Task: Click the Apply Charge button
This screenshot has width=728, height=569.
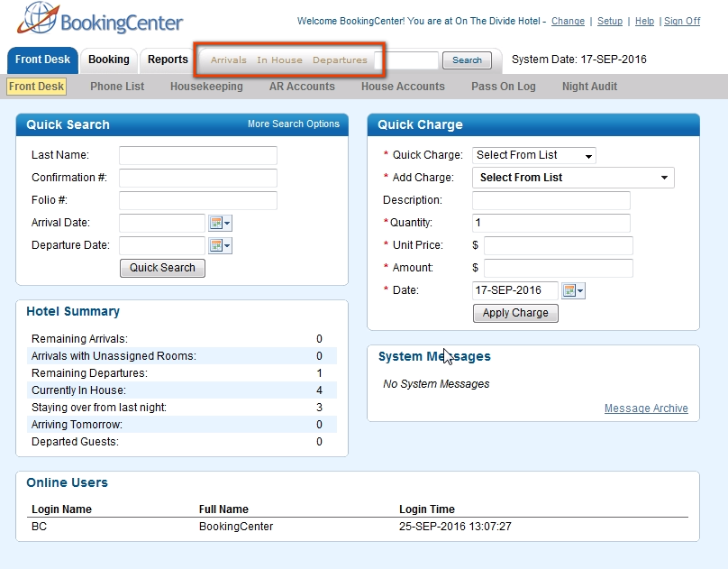Action: [515, 313]
